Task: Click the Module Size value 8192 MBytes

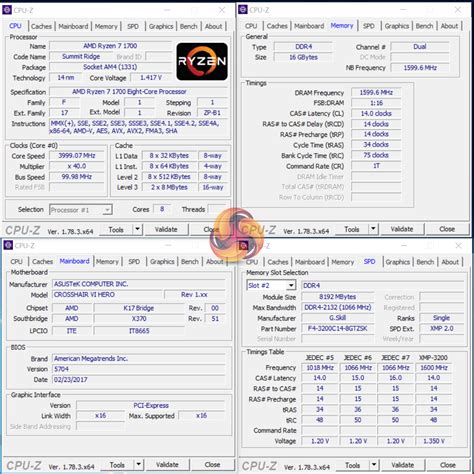Action: 338,297
